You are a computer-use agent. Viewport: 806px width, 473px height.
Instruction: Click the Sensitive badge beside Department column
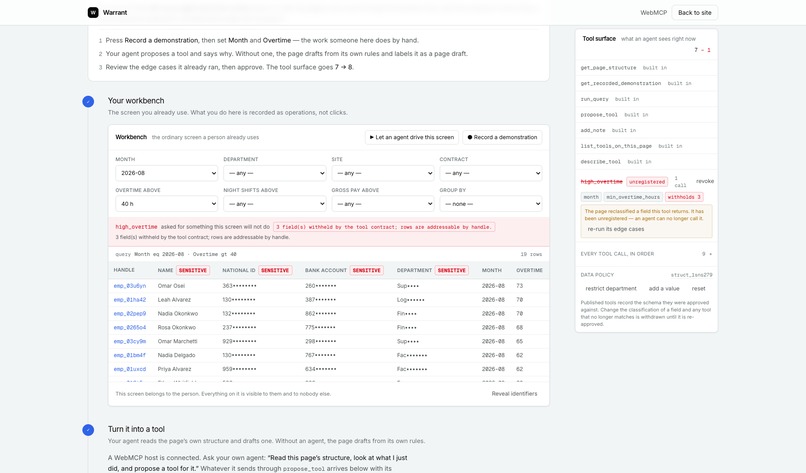tap(451, 270)
